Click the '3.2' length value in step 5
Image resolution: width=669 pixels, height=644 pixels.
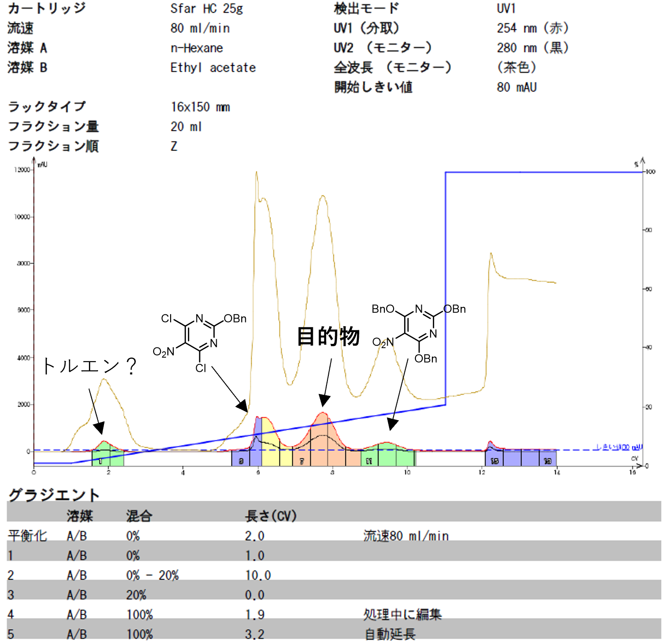click(254, 634)
